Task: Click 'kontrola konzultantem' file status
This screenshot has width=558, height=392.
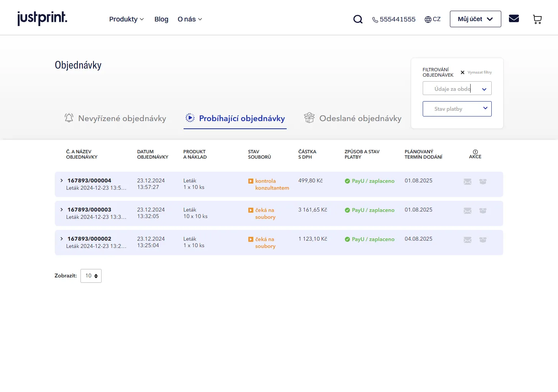Action: [x=272, y=184]
